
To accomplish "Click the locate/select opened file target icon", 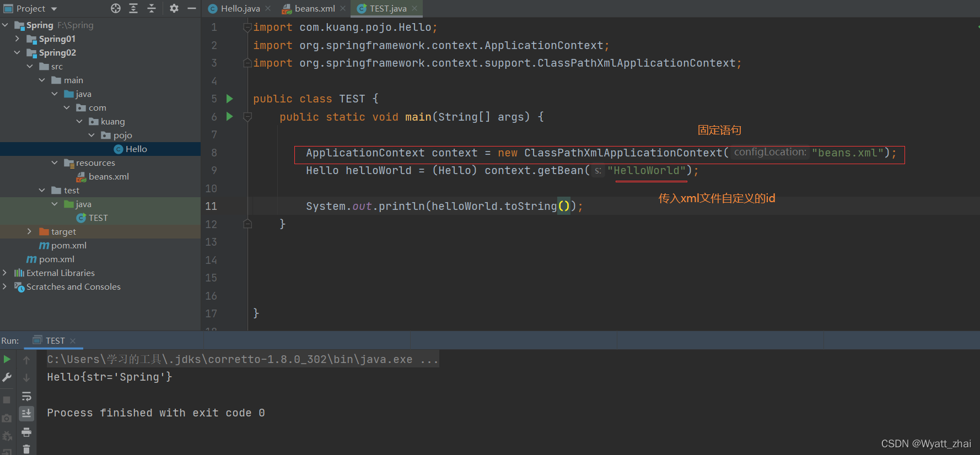I will (116, 8).
